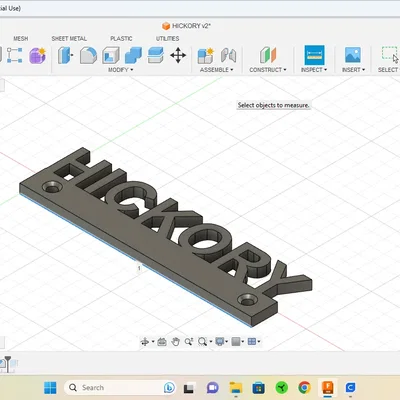This screenshot has width=400, height=400.
Task: Click the Create Form purple icon
Action: point(37,55)
